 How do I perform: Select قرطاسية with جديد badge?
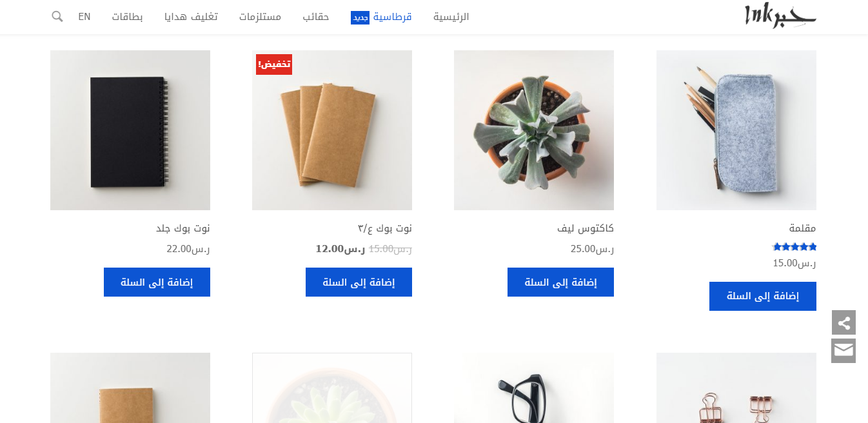tap(381, 17)
